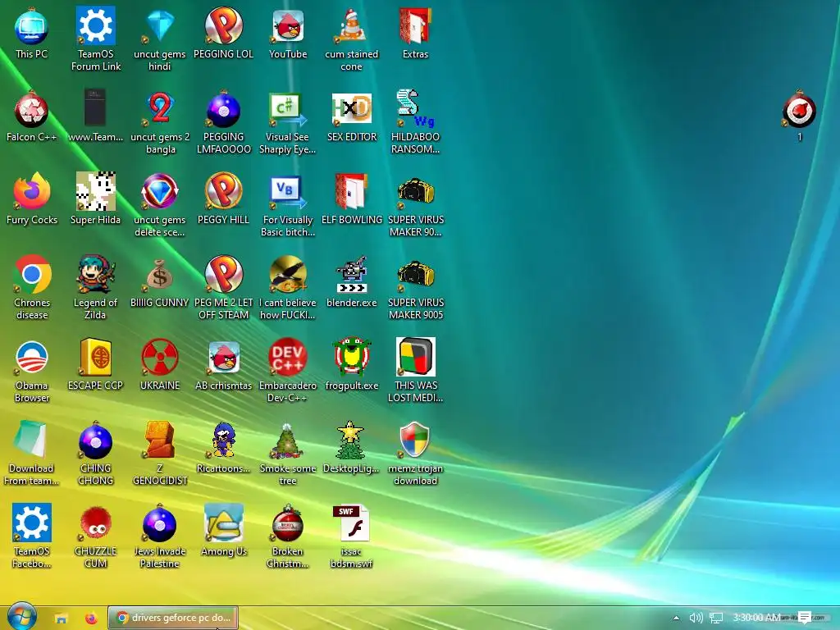The height and width of the screenshot is (630, 840).
Task: Open the TeamOS Facebo... gear shortcut
Action: (32, 523)
